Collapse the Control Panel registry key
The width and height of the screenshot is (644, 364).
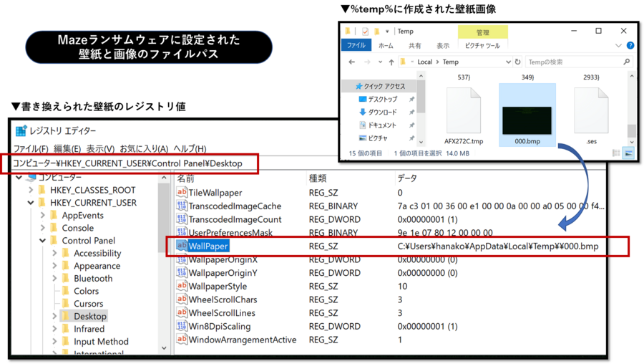pos(43,241)
